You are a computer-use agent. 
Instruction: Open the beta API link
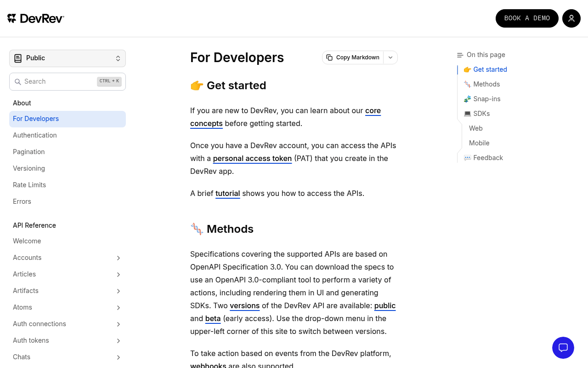(213, 318)
